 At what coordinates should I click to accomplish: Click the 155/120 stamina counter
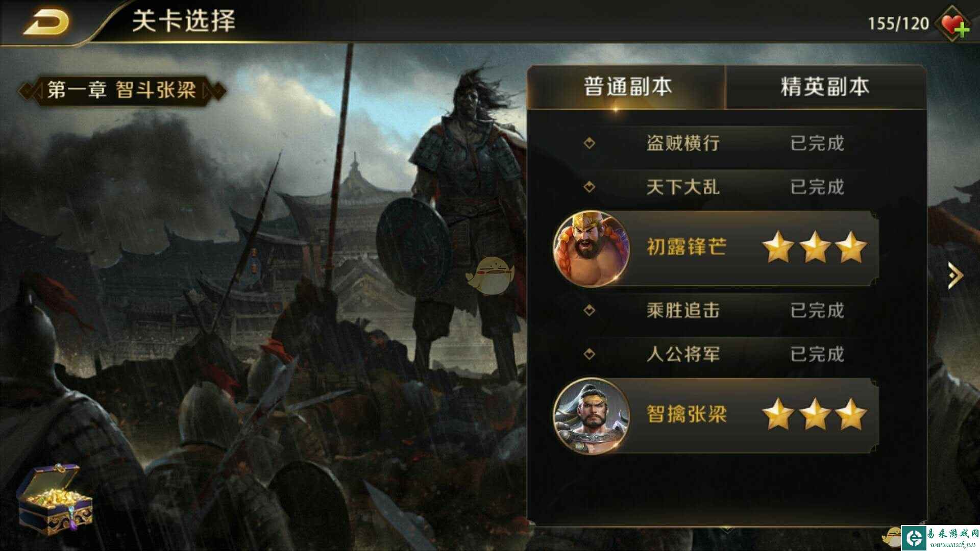[x=898, y=23]
